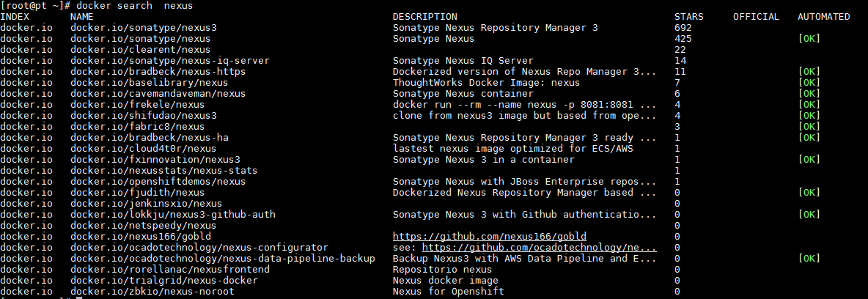
Task: Click the NAME column header
Action: (x=81, y=17)
